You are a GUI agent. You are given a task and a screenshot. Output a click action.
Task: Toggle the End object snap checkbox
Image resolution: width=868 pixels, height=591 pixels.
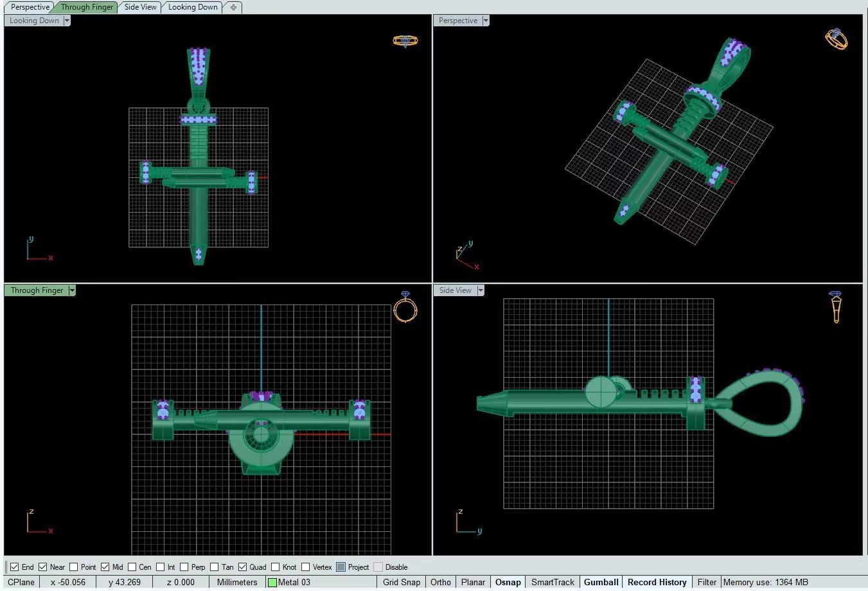[15, 567]
